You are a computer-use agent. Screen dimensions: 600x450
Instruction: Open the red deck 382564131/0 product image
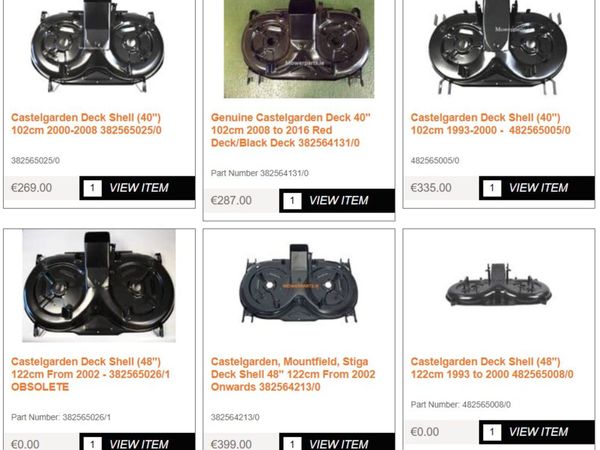[x=299, y=49]
